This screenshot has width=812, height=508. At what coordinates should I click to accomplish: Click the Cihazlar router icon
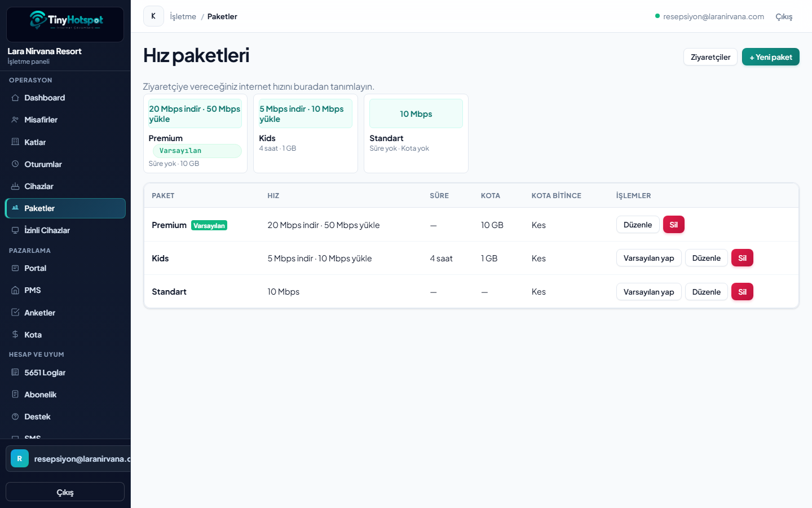click(15, 186)
